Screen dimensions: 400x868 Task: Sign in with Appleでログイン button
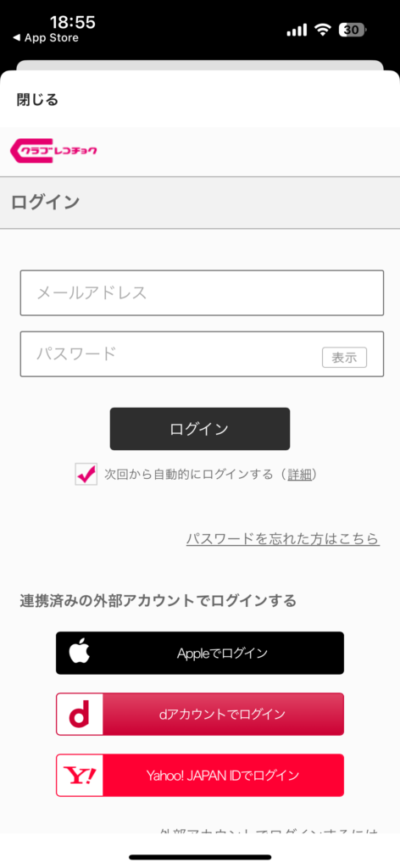point(200,653)
